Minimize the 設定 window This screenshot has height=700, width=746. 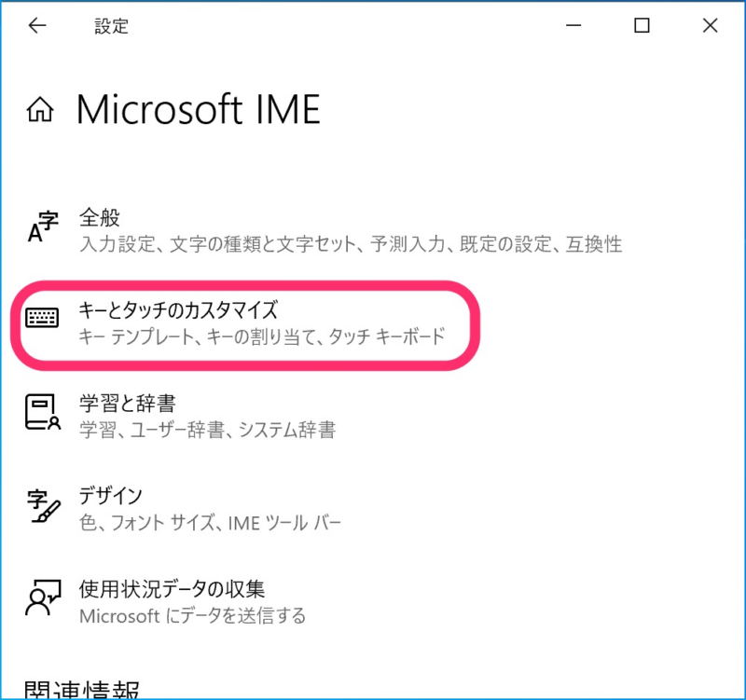(x=573, y=26)
